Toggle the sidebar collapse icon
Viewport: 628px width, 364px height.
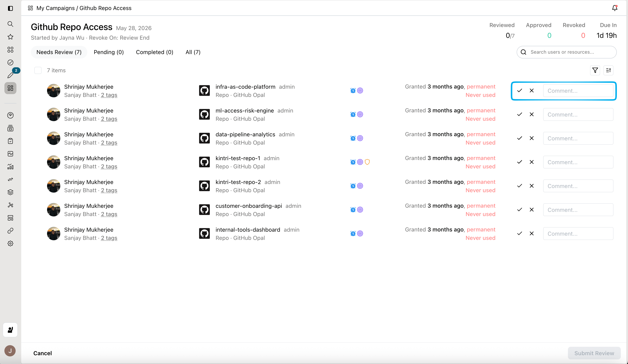(10, 8)
